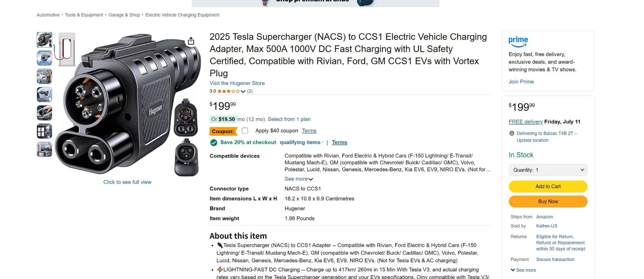
Task: Open the Quantity dropdown
Action: (x=548, y=170)
